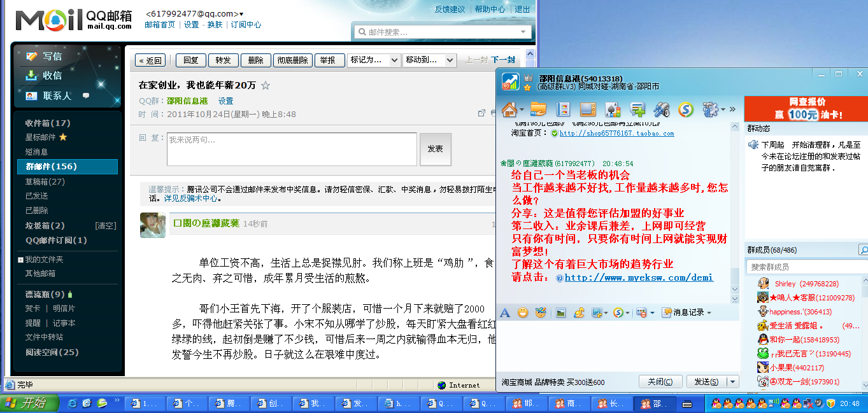
Task: Select group member 小果果(4402117)
Action: point(797,368)
